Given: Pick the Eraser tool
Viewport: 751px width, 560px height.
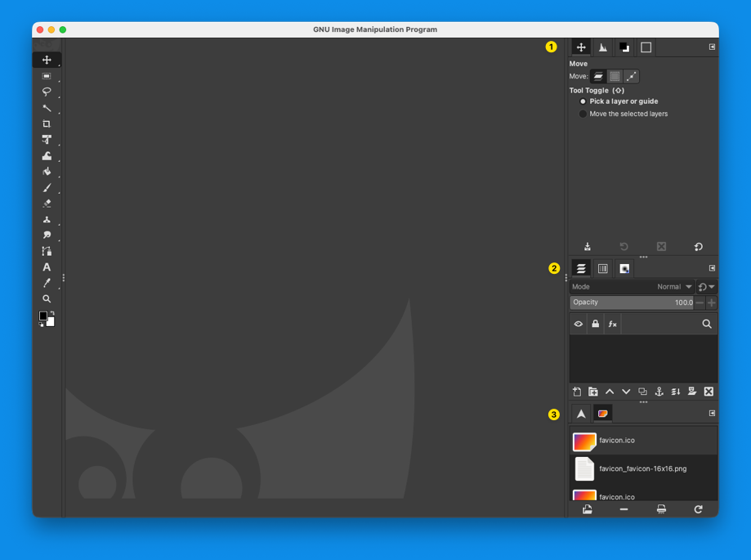Looking at the screenshot, I should tap(47, 203).
